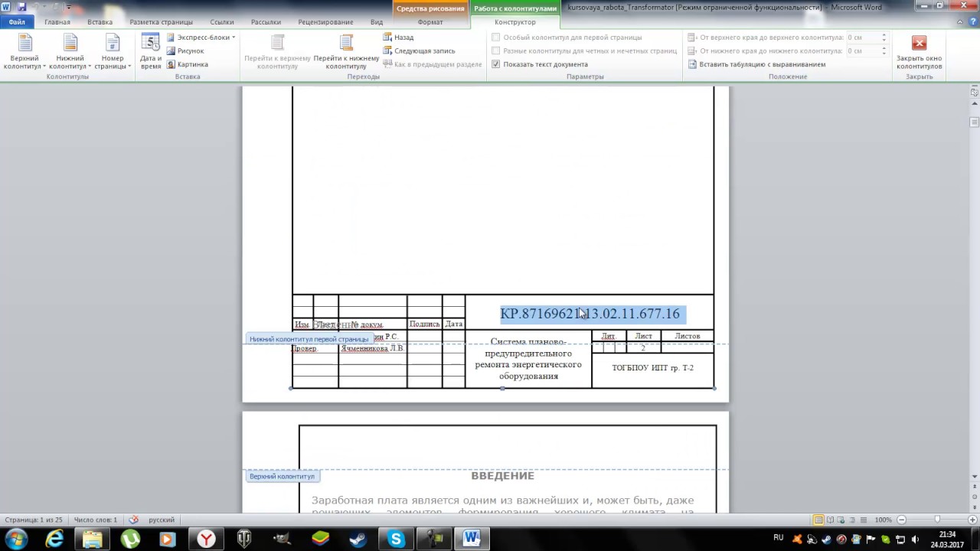Click the volume speaker tray icon

(x=915, y=540)
